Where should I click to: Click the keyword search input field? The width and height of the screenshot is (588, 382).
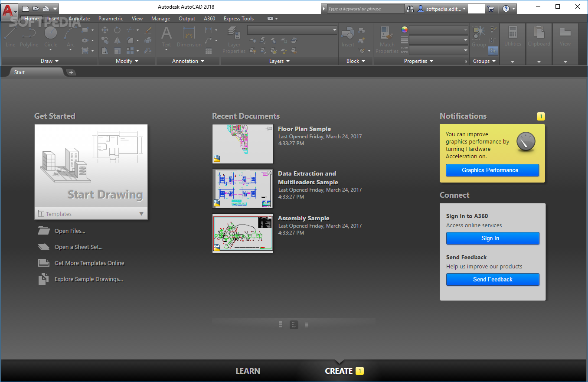click(x=366, y=9)
